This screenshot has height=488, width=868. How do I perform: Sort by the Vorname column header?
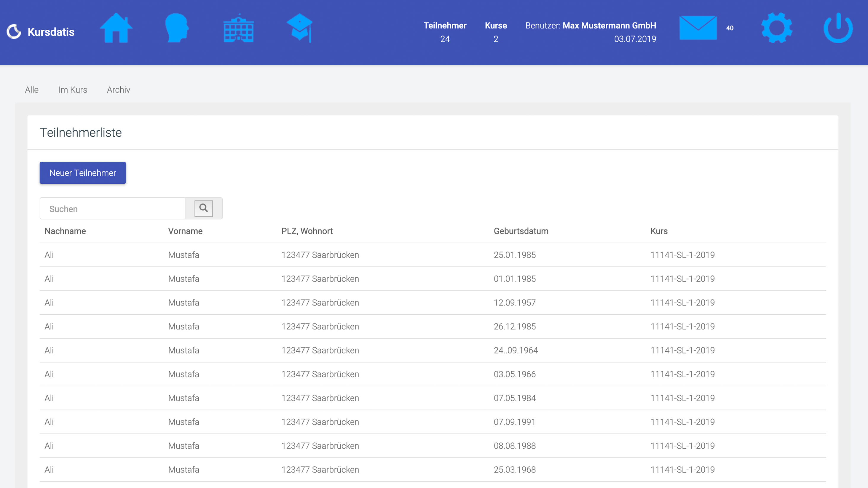(185, 231)
